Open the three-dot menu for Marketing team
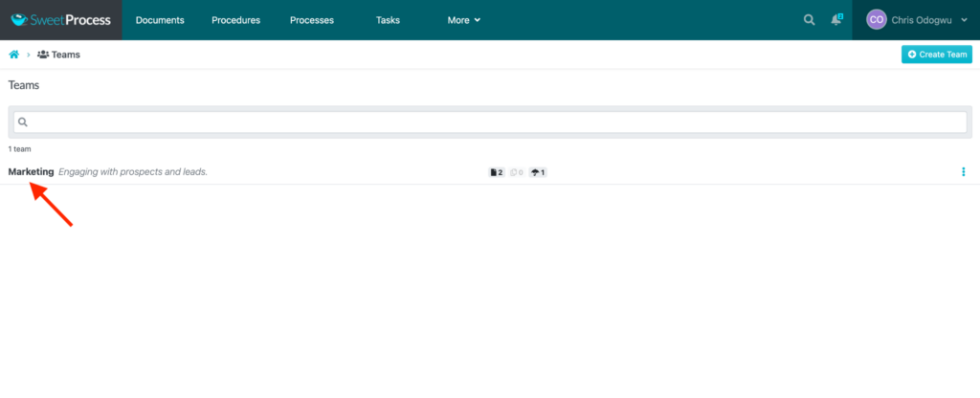Viewport: 980px width, 398px height. pyautogui.click(x=963, y=172)
